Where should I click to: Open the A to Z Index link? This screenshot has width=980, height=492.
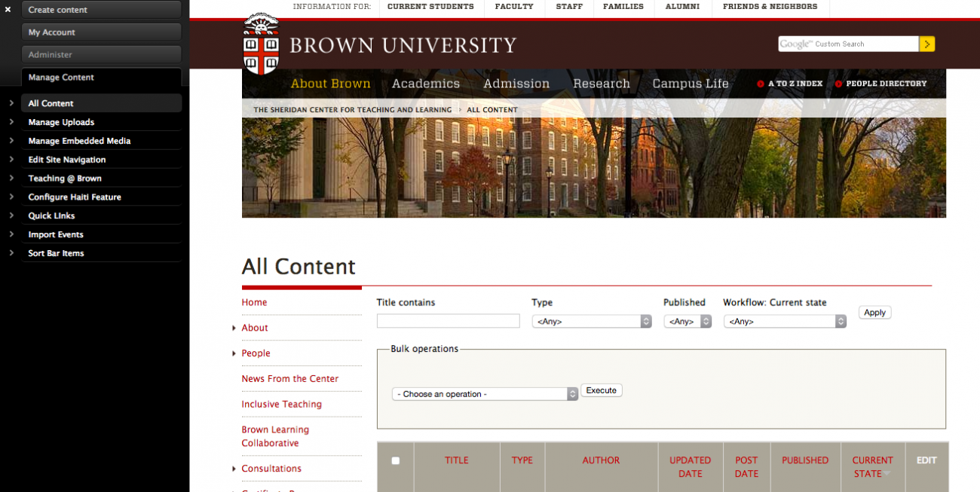795,84
